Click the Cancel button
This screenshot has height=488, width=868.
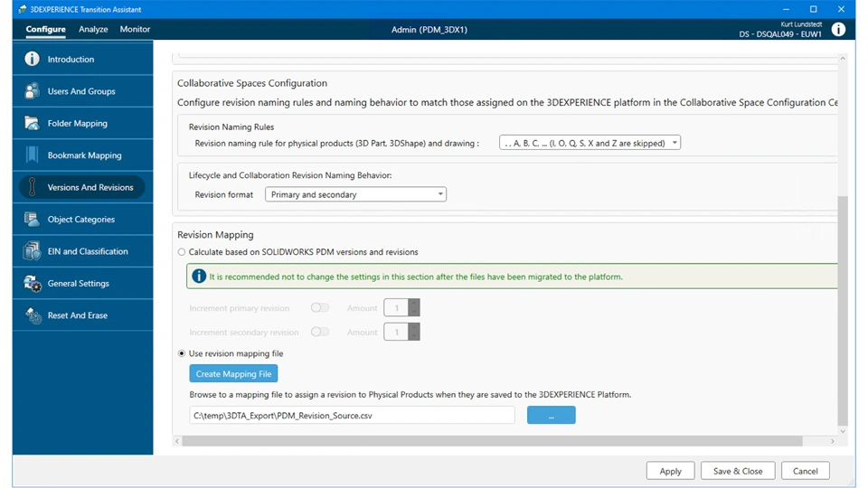pos(805,471)
